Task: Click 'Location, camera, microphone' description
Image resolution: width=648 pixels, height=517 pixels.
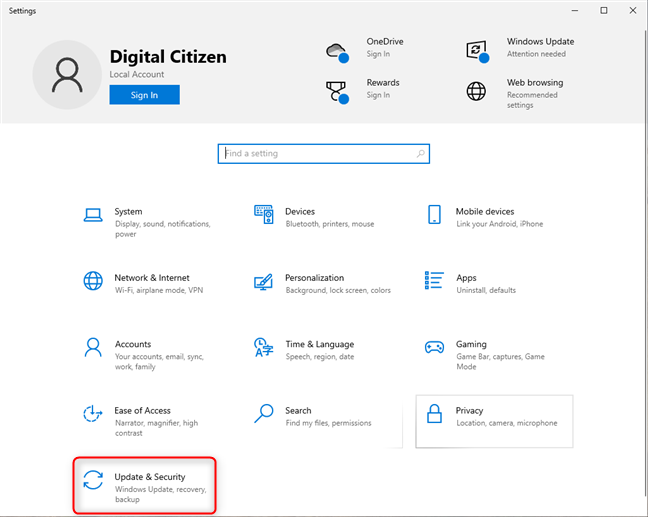Action: [507, 423]
